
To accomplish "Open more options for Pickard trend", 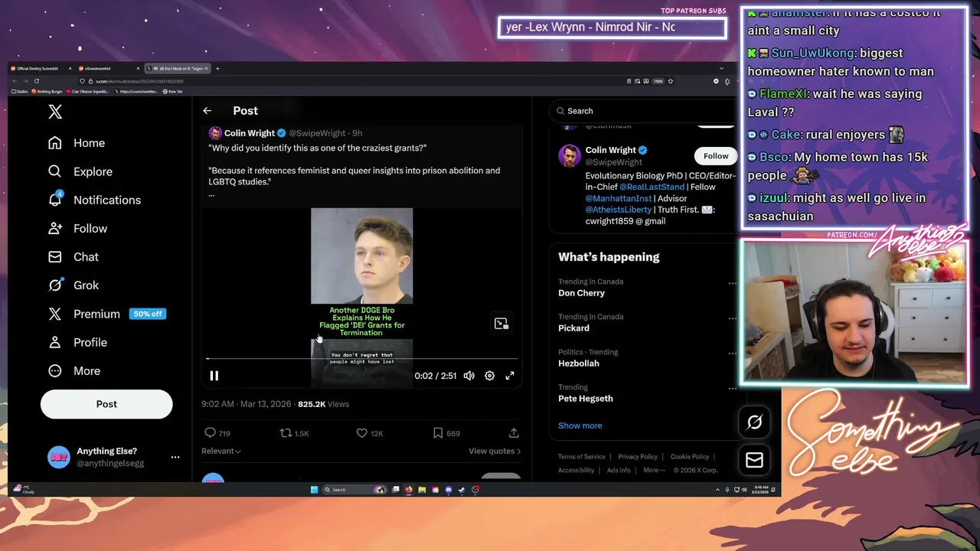I will pos(732,318).
